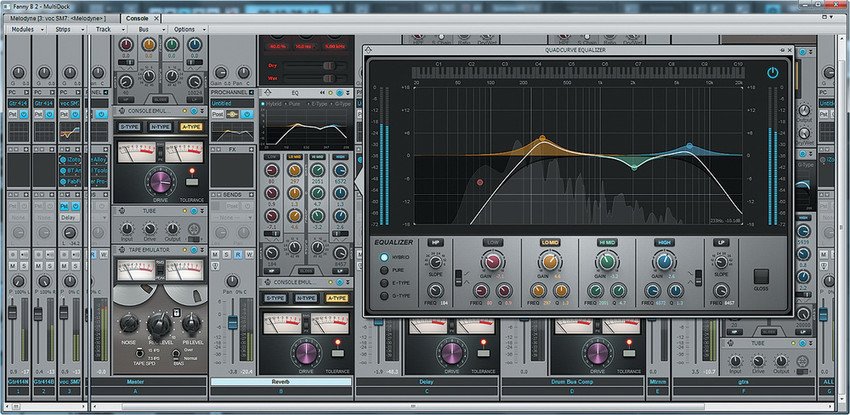Viewport: 850px width, 415px height.
Task: Toggle the LO MID band button
Action: [549, 242]
